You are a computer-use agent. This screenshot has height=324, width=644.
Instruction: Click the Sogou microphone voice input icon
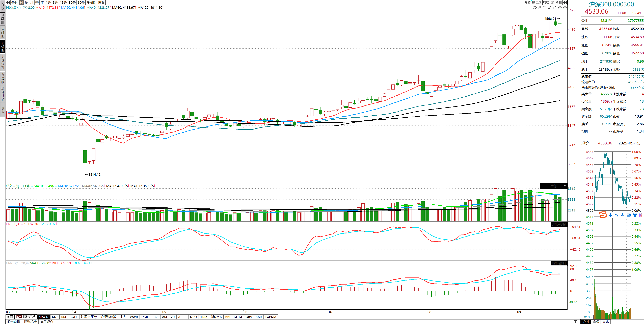click(623, 215)
